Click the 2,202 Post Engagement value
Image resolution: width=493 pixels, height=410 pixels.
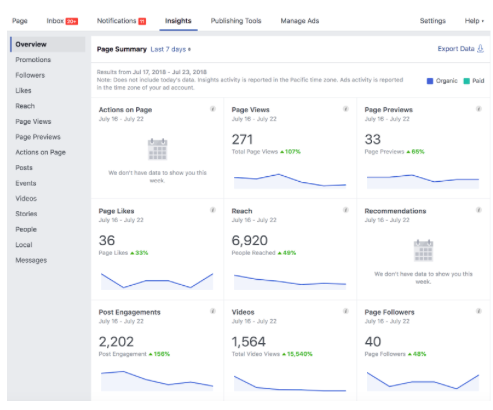tap(116, 342)
